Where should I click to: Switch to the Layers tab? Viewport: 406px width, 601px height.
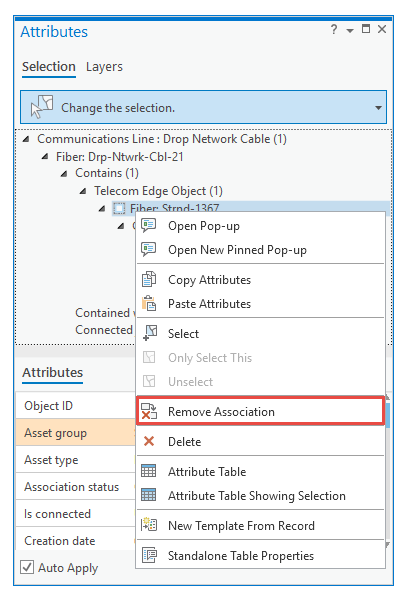click(104, 67)
